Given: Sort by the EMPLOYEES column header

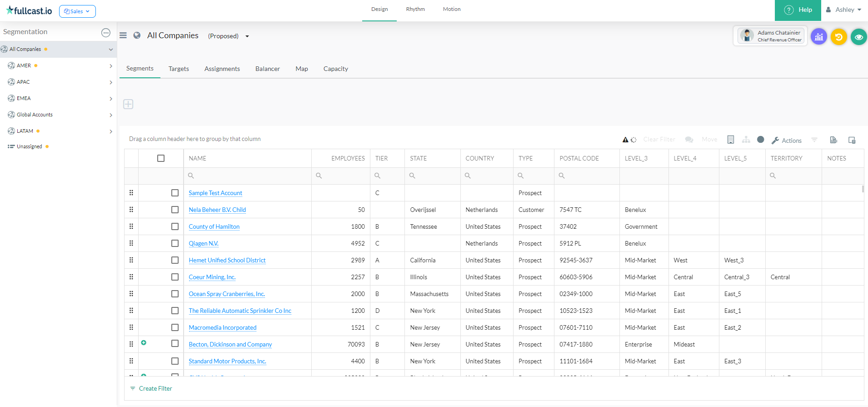Looking at the screenshot, I should [348, 158].
